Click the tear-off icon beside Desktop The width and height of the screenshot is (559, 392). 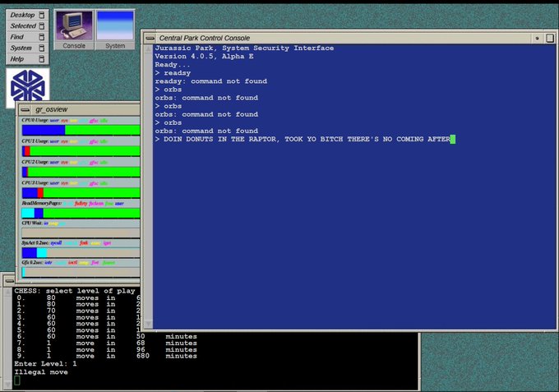(x=42, y=15)
